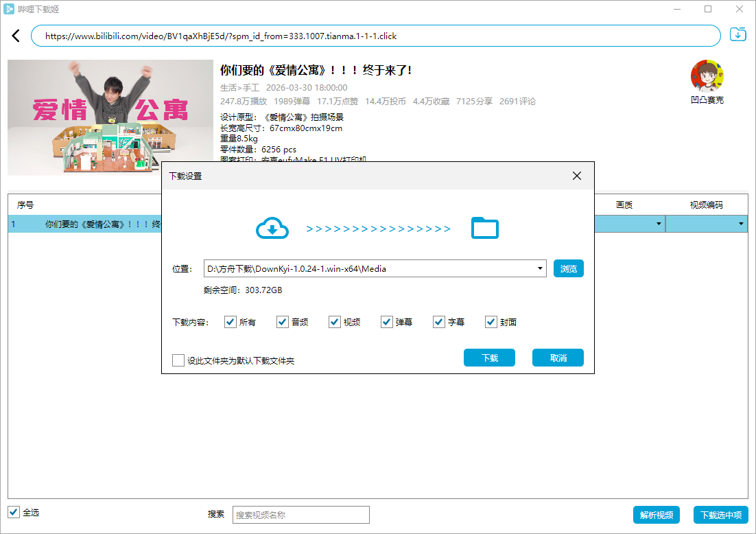Click inside the 搜索视频名称 search field

pos(300,514)
